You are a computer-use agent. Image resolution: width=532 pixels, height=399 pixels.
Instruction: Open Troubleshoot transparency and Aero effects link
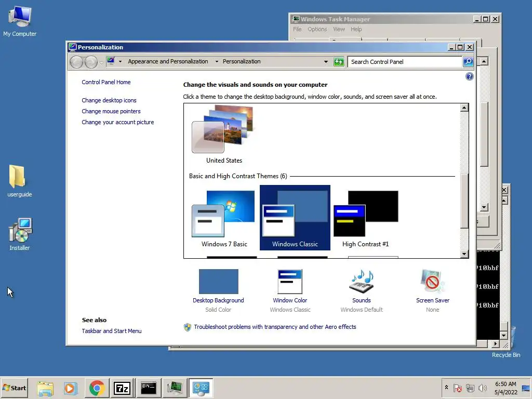(275, 327)
